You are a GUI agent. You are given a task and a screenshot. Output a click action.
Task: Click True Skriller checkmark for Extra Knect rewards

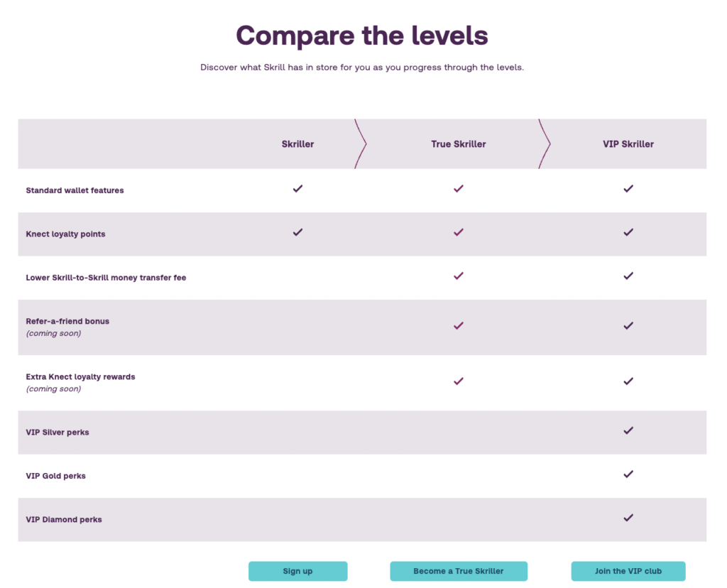[x=459, y=381]
